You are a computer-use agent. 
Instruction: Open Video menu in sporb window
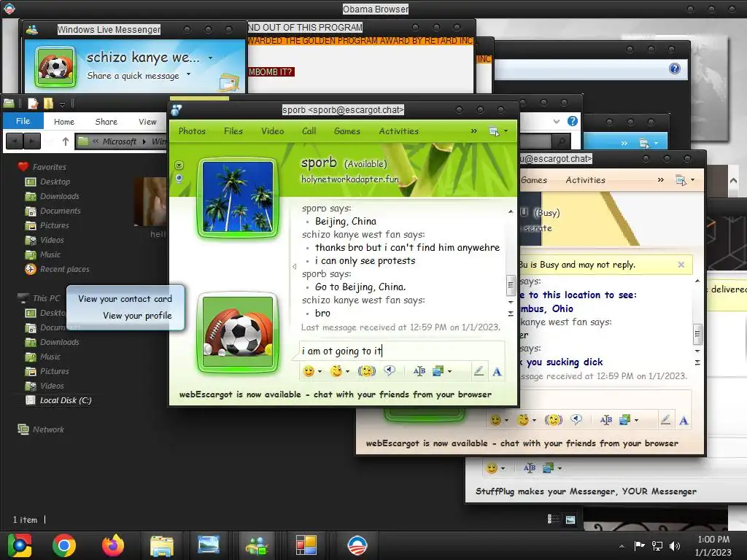273,131
